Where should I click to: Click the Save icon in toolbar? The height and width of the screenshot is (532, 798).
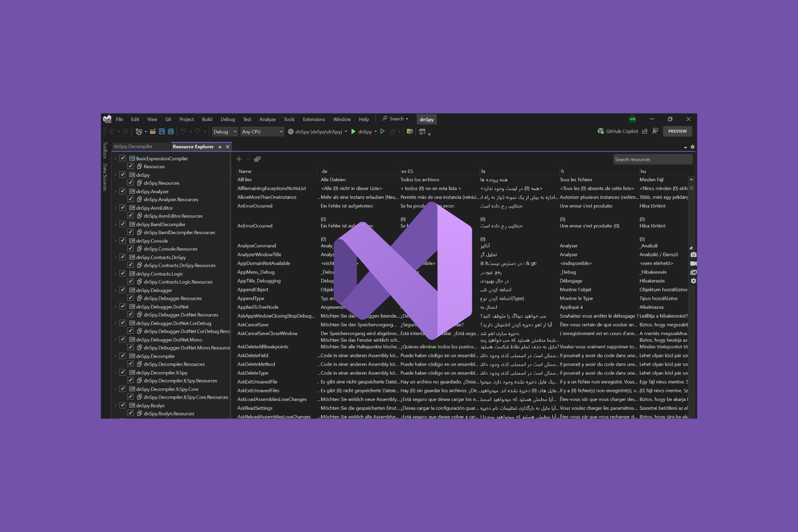click(x=162, y=132)
